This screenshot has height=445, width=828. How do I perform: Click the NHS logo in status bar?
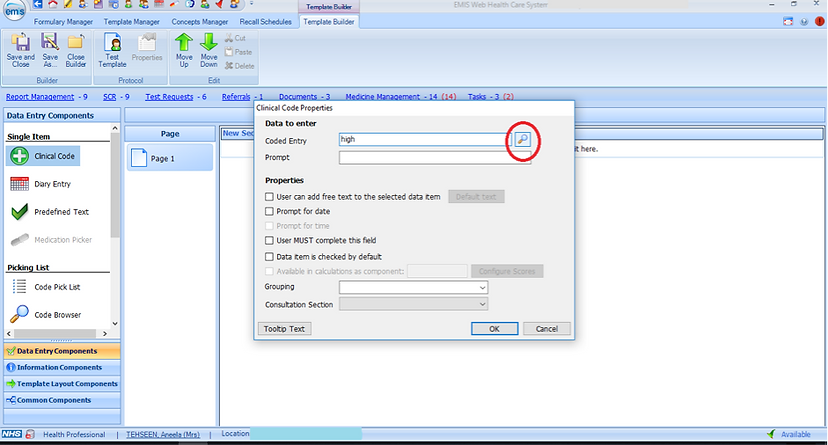pos(12,434)
